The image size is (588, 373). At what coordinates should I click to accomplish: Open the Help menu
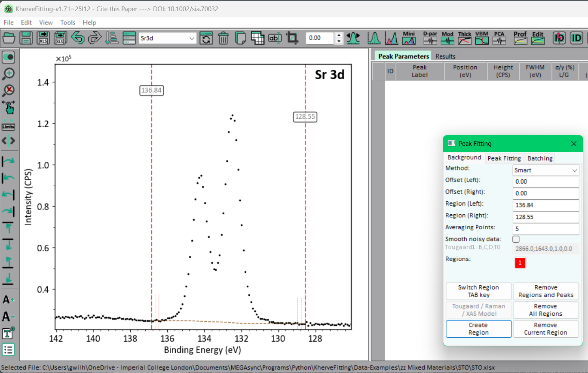[89, 22]
